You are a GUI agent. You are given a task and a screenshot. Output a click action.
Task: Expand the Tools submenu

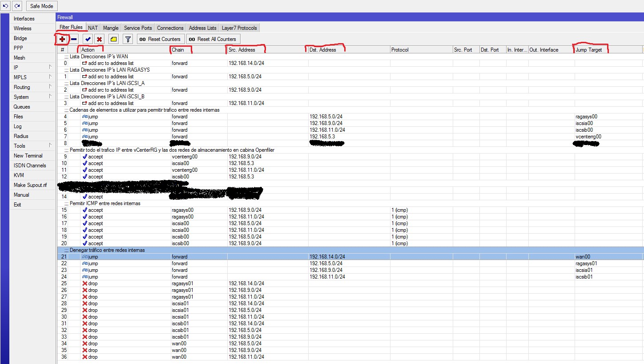(32, 146)
